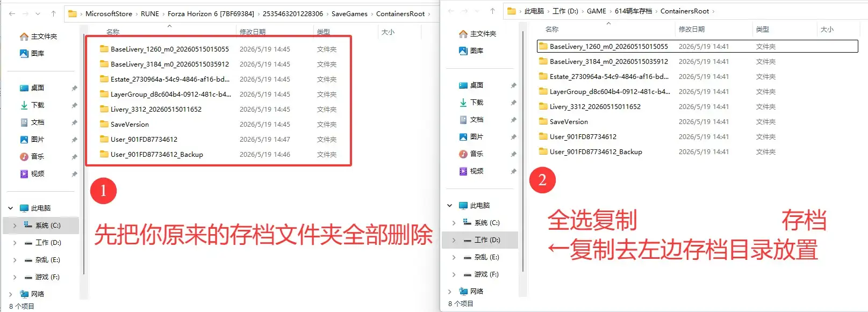
Task: Select Estate_2730964a folder icon in left window
Action: pos(104,79)
